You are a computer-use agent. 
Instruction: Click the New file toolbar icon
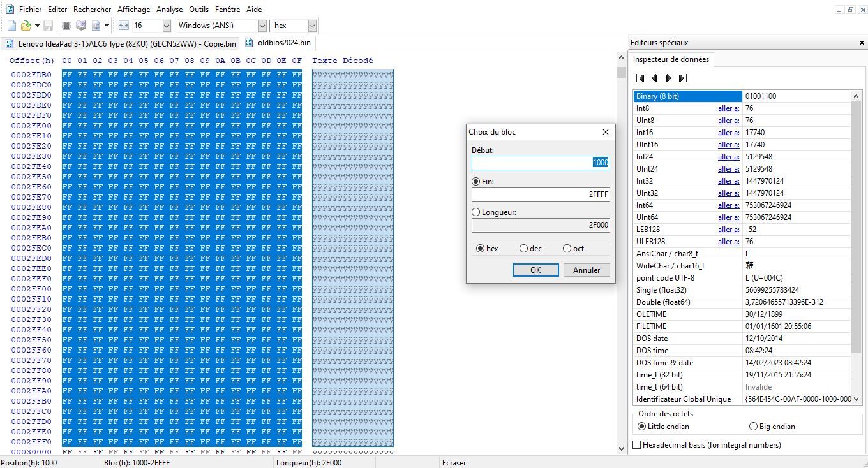pos(11,26)
